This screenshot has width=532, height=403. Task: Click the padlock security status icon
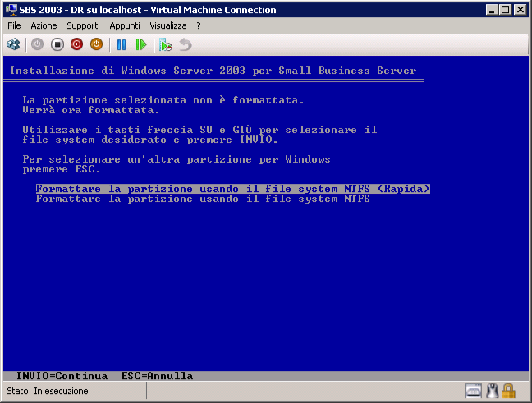[508, 391]
